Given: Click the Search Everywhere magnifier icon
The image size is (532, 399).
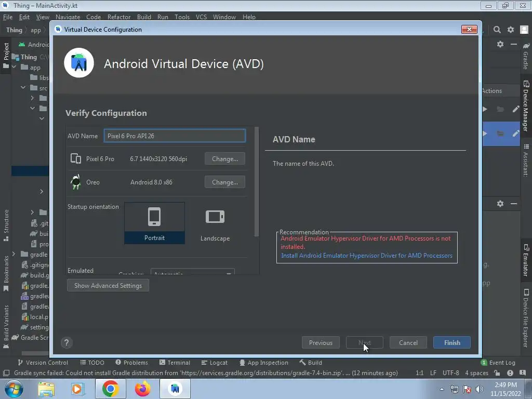Looking at the screenshot, I should (497, 30).
